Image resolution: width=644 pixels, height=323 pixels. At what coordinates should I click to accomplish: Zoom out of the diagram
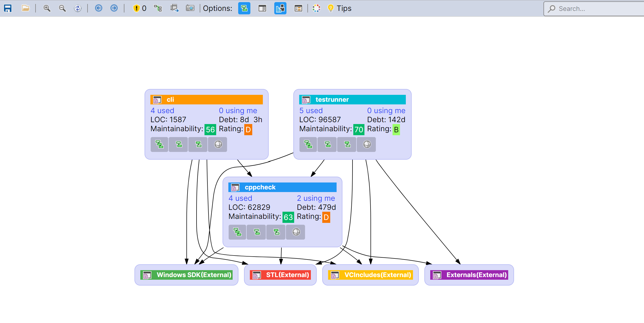click(x=62, y=8)
